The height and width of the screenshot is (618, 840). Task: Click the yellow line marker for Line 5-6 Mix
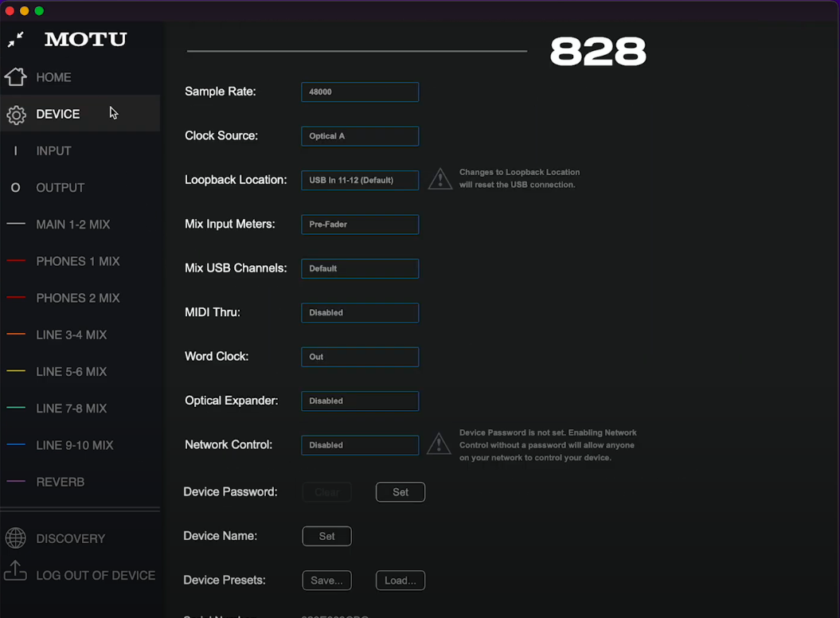coord(16,371)
